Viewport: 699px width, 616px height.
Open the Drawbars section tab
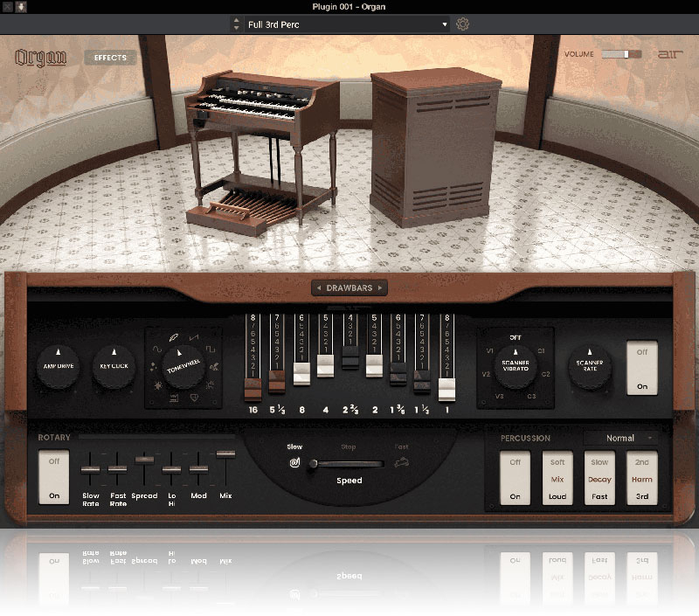point(349,287)
